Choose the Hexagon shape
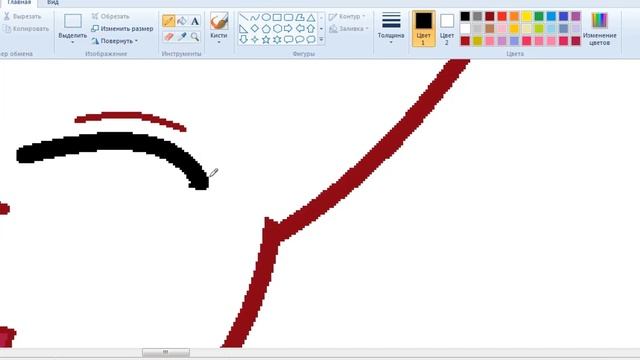640x360 pixels. pos(277,29)
